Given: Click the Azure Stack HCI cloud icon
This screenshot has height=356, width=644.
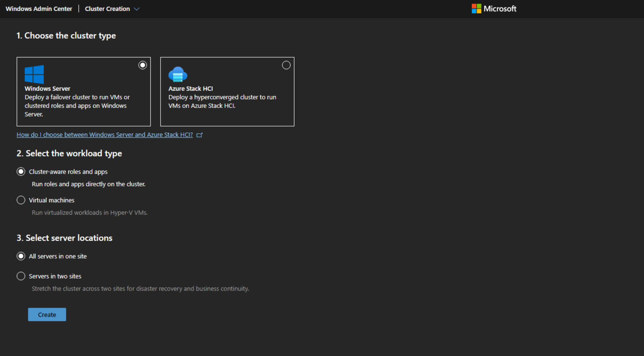Looking at the screenshot, I should [x=178, y=74].
